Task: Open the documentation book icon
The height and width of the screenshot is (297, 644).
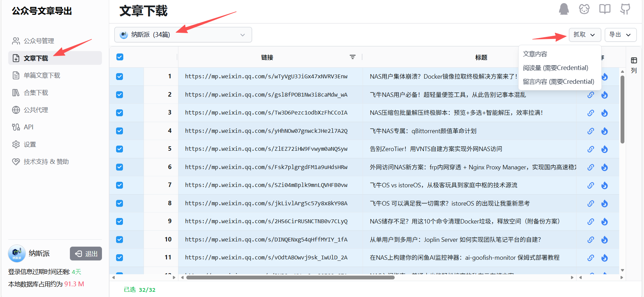Action: click(x=605, y=9)
